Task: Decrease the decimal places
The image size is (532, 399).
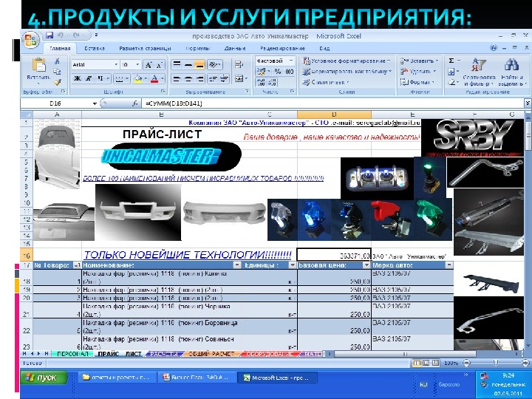Action: pyautogui.click(x=273, y=82)
